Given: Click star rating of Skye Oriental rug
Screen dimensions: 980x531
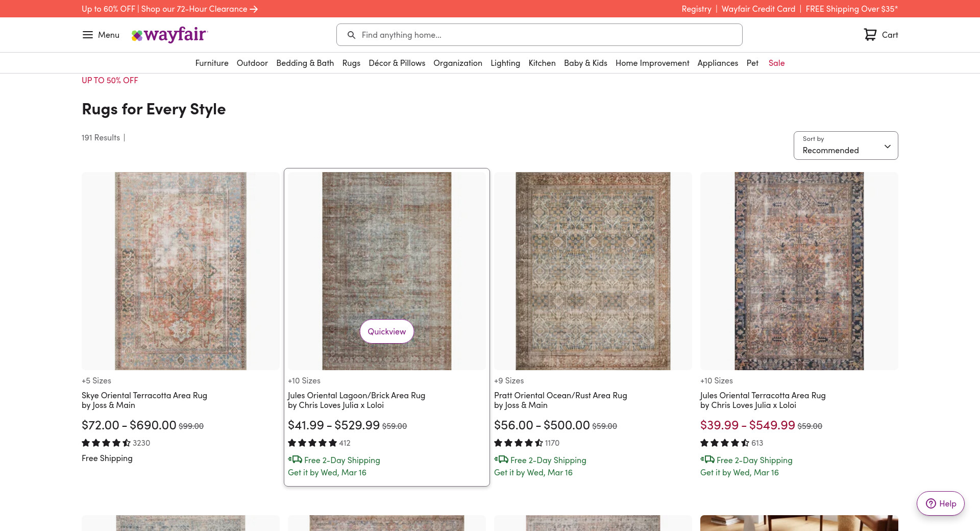Looking at the screenshot, I should 106,443.
